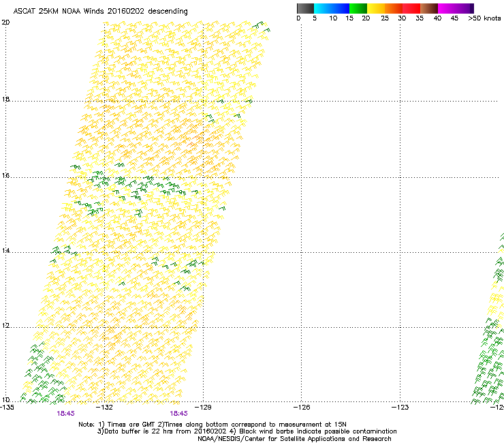Image resolution: width=504 pixels, height=443 pixels.
Task: Click the right purple '18:45' time label
Action: pyautogui.click(x=178, y=414)
